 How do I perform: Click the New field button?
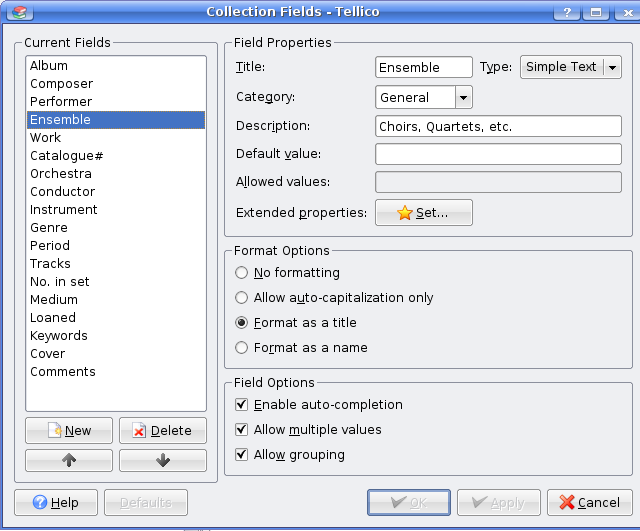tap(68, 431)
